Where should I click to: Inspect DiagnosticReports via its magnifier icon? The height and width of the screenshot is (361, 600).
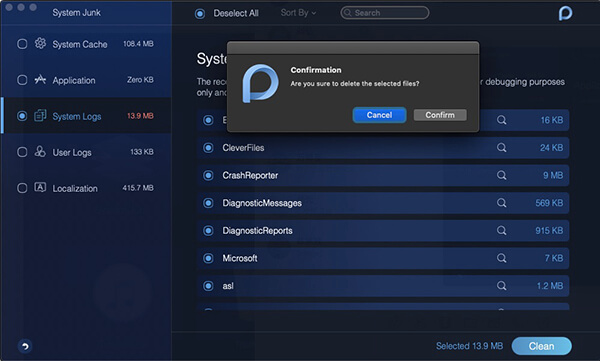pyautogui.click(x=501, y=230)
